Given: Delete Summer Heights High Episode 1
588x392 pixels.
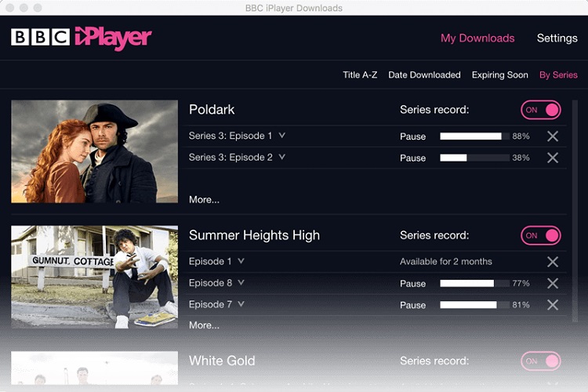Looking at the screenshot, I should pyautogui.click(x=553, y=261).
